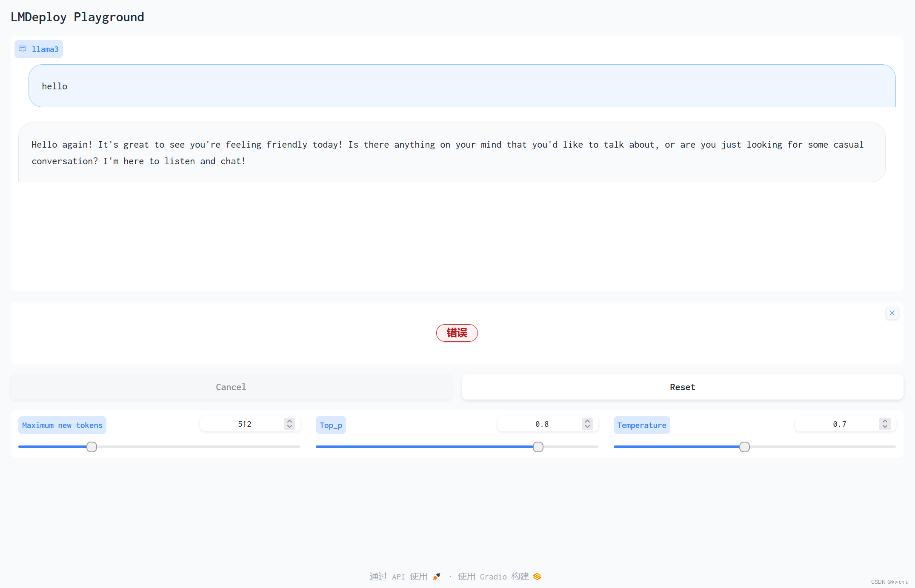Image resolution: width=915 pixels, height=588 pixels.
Task: Dismiss the 错误 error notification
Action: [x=892, y=313]
